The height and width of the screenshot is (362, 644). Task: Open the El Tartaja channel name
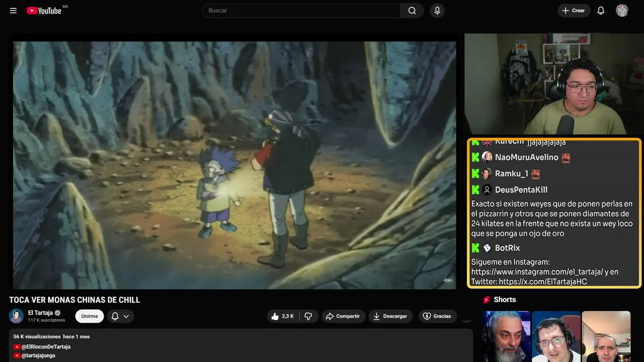click(x=40, y=313)
